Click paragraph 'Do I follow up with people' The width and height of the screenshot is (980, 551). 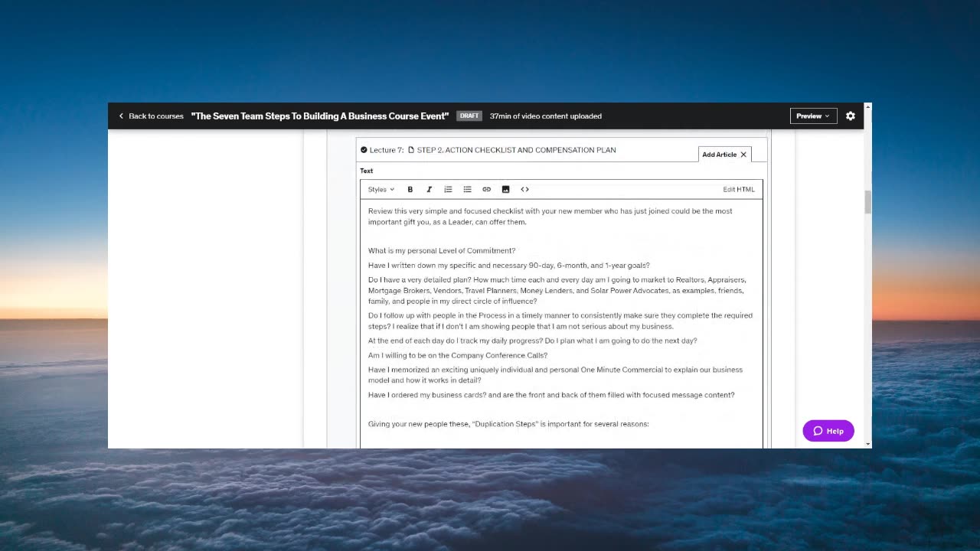(x=560, y=321)
